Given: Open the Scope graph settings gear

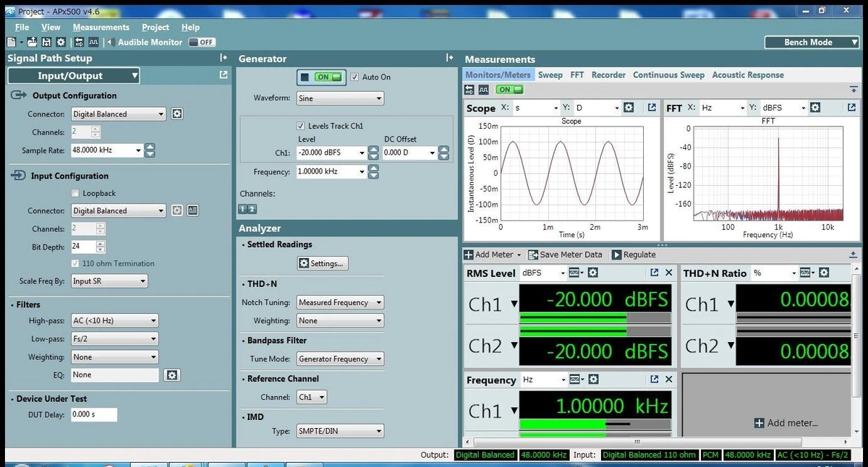Looking at the screenshot, I should (629, 107).
